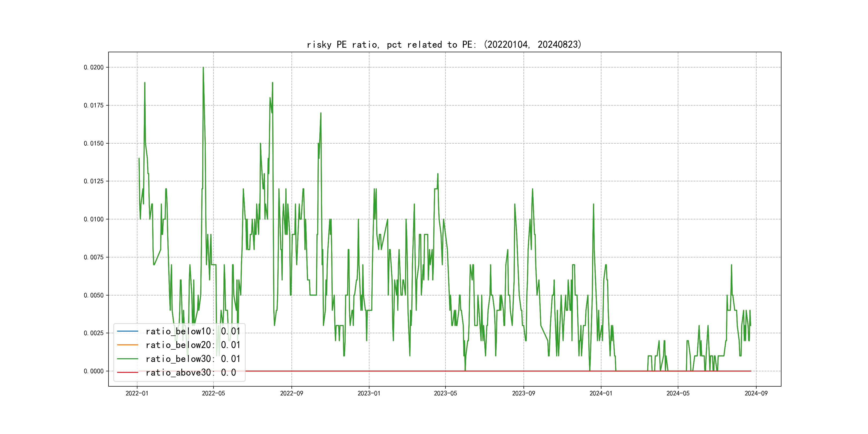This screenshot has height=434, width=868.
Task: Click the 0.0100 y-axis tick label
Action: coord(94,219)
